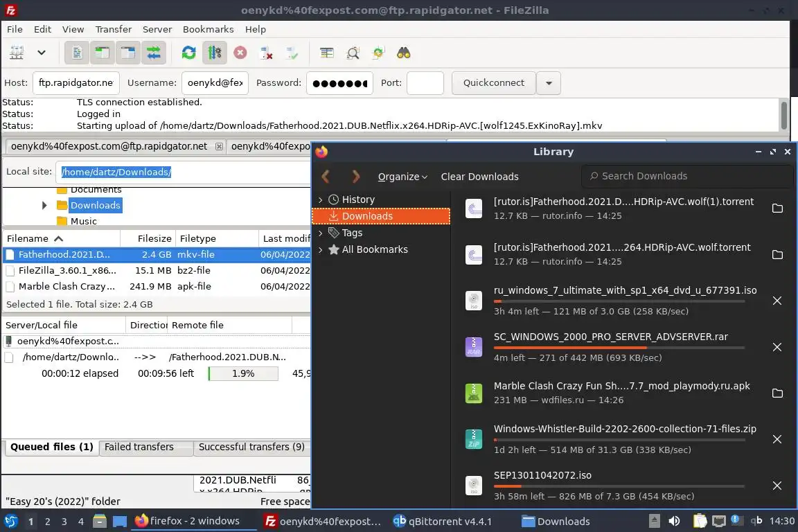The image size is (798, 532).
Task: Sort local files by Filesize column
Action: coord(148,238)
